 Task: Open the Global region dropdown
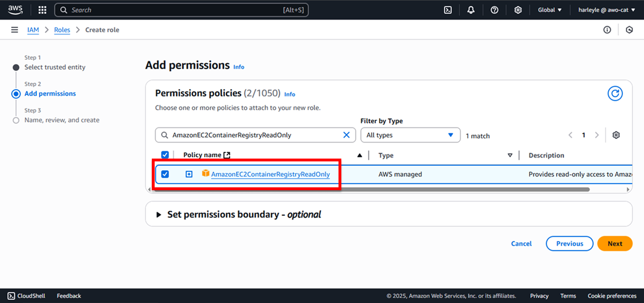[550, 10]
